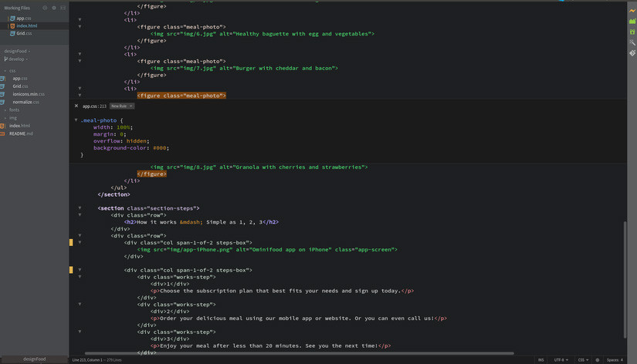637x364 pixels.
Task: Open the Extension Manager brick icon
Action: point(632,21)
